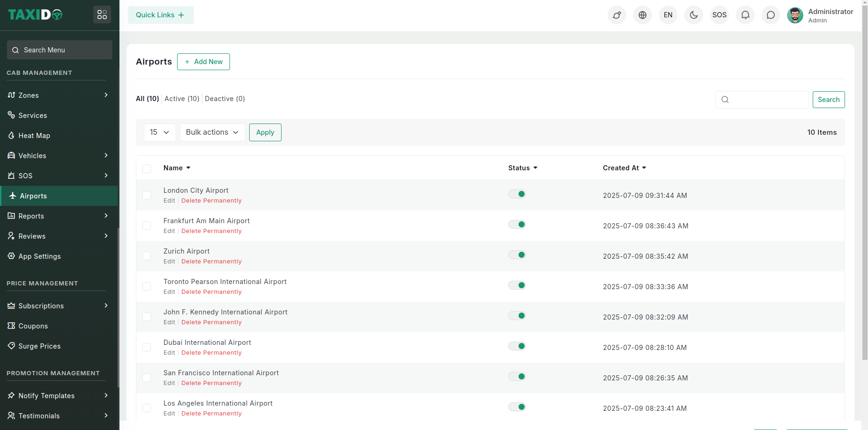
Task: Open the 15 per-page dropdown
Action: (x=159, y=132)
